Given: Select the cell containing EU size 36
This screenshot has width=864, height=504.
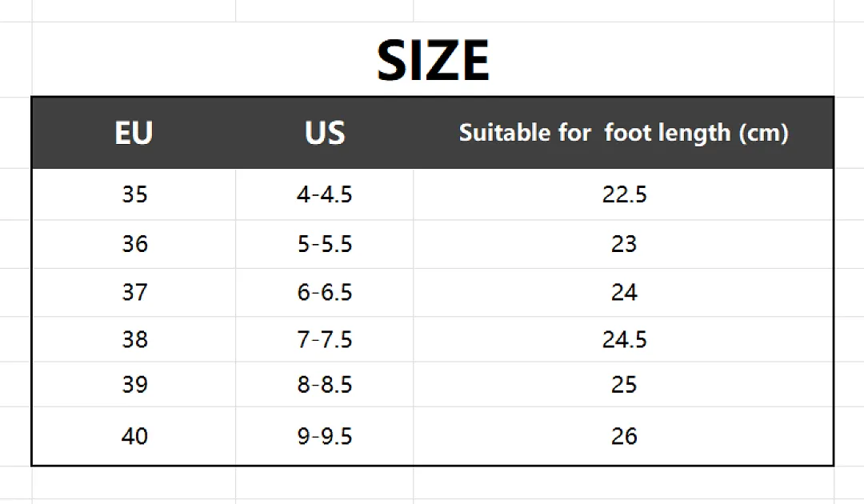Looking at the screenshot, I should [x=134, y=244].
